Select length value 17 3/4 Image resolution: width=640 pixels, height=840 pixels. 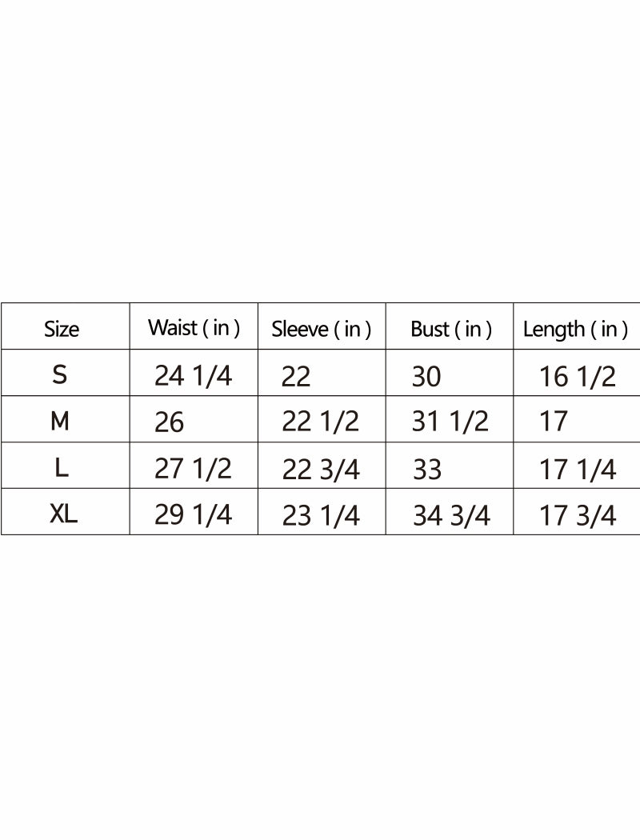coord(578,516)
